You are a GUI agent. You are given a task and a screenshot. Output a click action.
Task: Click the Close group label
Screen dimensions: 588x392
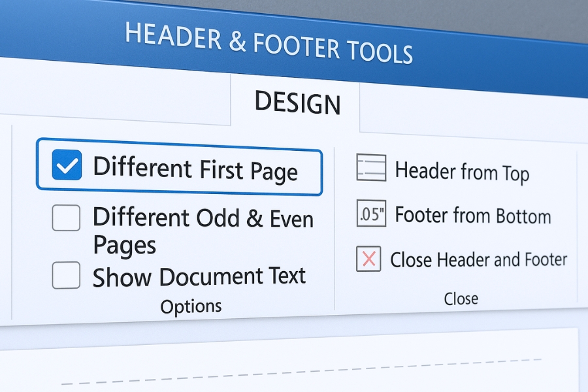tap(461, 299)
